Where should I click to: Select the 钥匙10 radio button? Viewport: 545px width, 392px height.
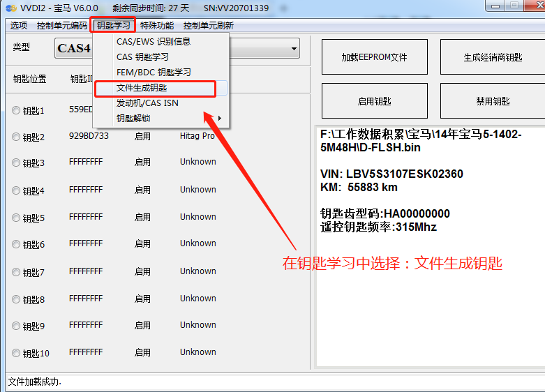[16, 353]
